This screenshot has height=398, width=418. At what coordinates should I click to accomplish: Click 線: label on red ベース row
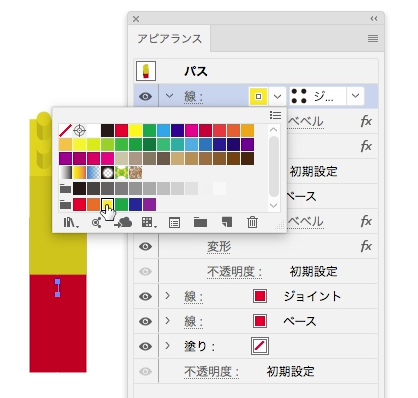pyautogui.click(x=194, y=322)
